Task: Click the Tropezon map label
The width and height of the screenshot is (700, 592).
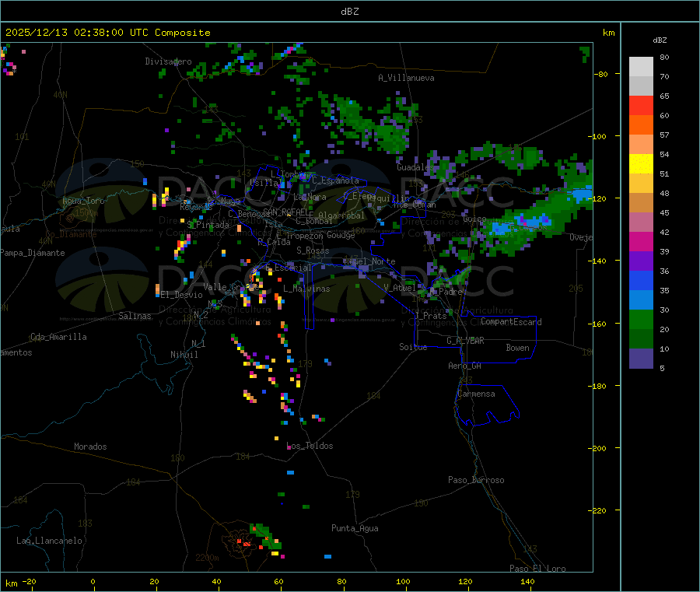Action: point(304,236)
